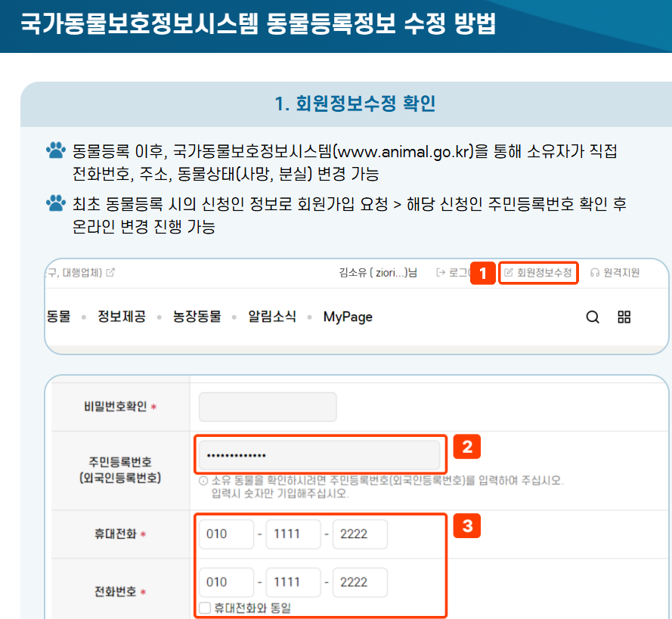Open 원격지원 remote support link

tap(615, 272)
